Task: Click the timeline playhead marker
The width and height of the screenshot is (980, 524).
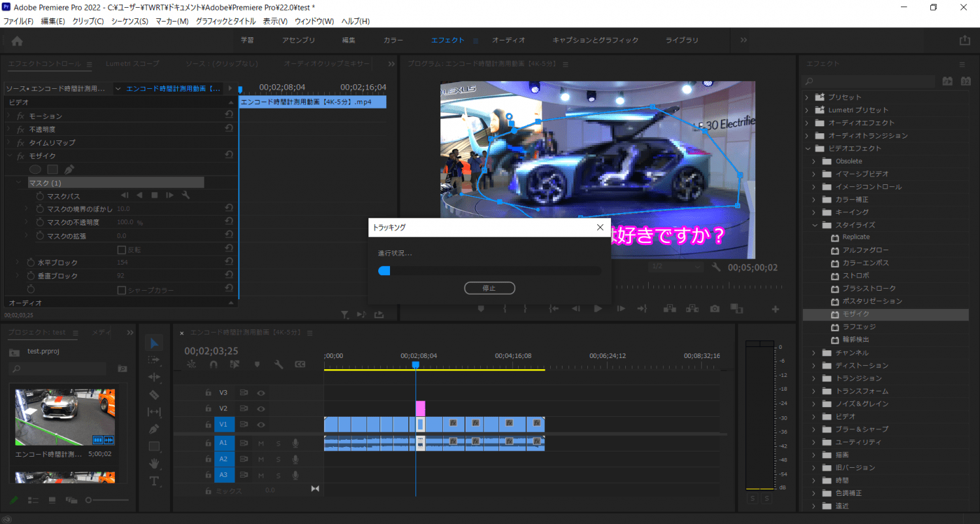Action: click(416, 366)
